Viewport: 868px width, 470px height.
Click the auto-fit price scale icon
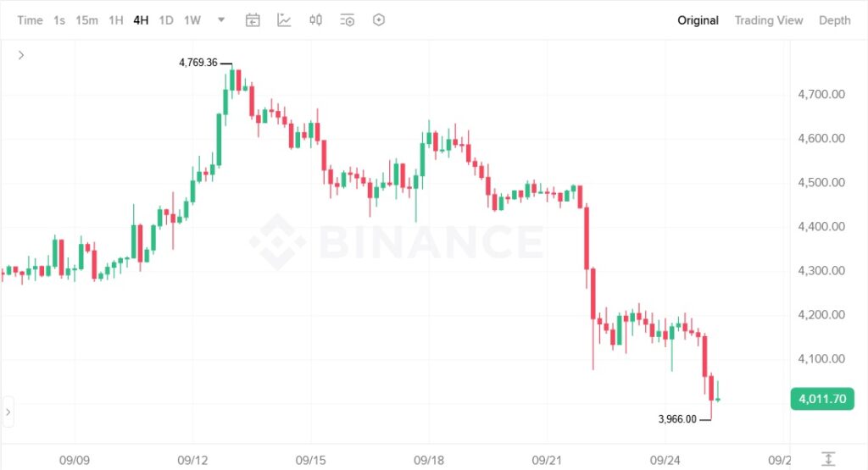pos(828,459)
